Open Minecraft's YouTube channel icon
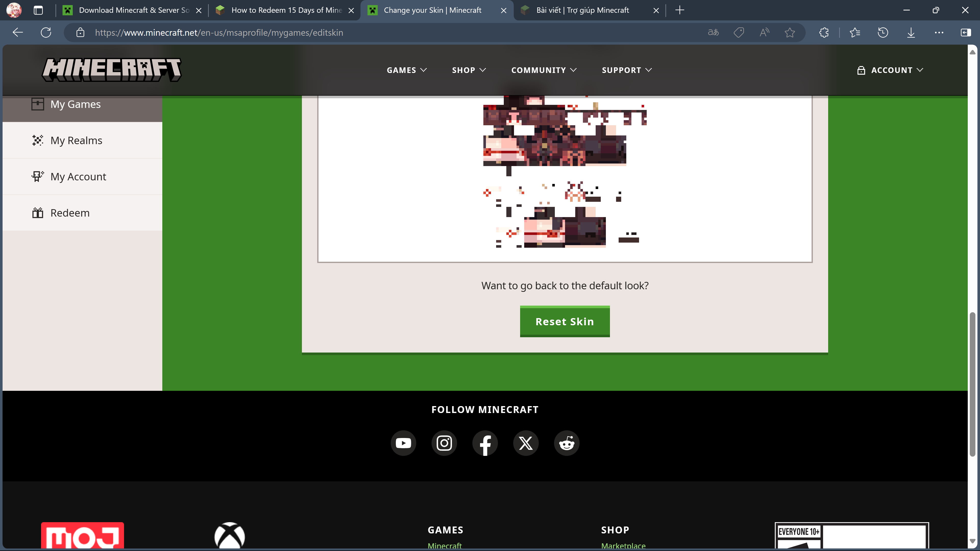 pos(403,443)
